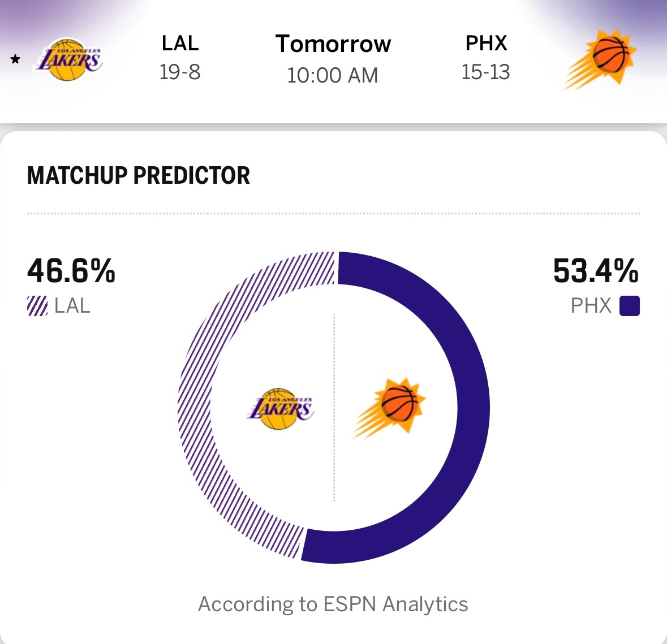The image size is (667, 644).
Task: Click the solid purple PHX legend swatch
Action: (629, 306)
